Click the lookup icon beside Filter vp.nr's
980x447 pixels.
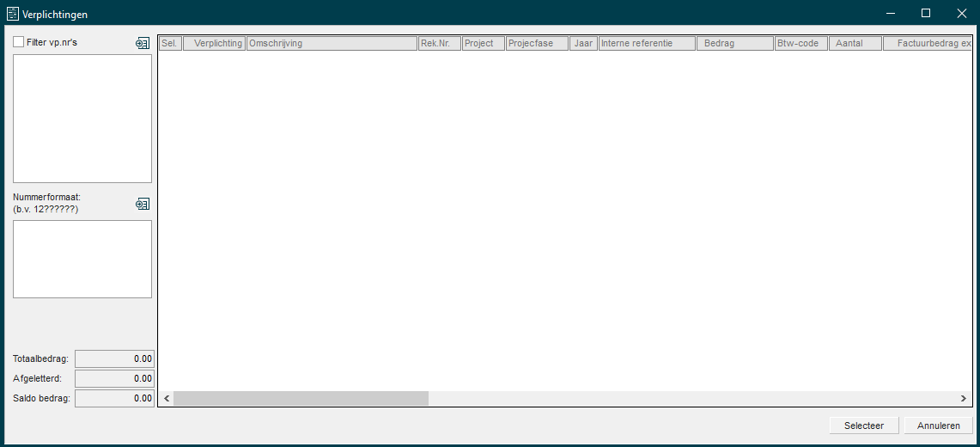coord(143,43)
